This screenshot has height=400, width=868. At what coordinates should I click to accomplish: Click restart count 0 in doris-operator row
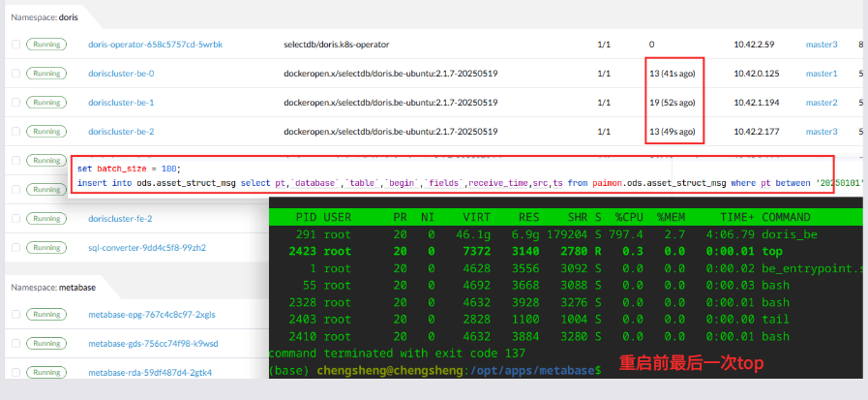click(x=651, y=45)
